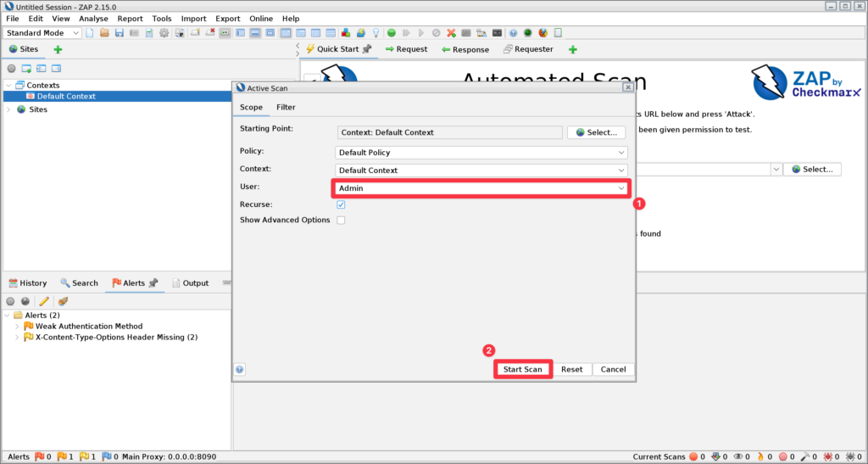Enable Show Advanced Options checkbox
This screenshot has height=464, width=868.
(x=341, y=220)
